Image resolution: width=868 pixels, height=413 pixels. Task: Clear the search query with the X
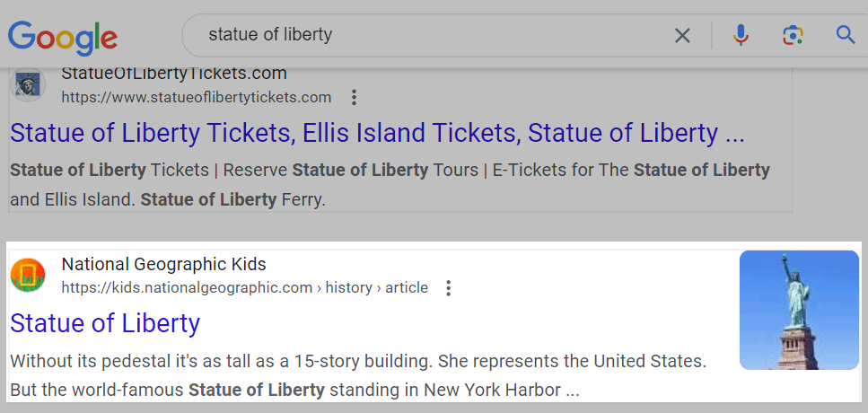pyautogui.click(x=682, y=36)
